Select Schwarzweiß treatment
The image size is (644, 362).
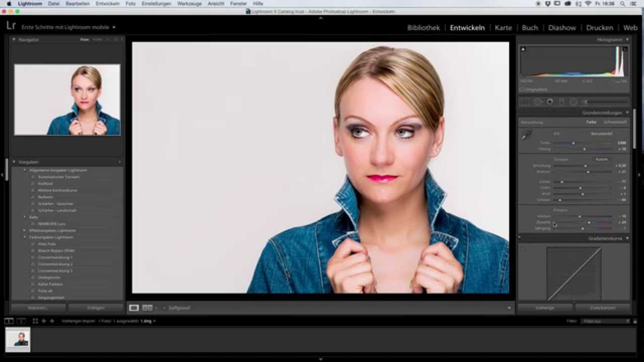click(x=615, y=122)
